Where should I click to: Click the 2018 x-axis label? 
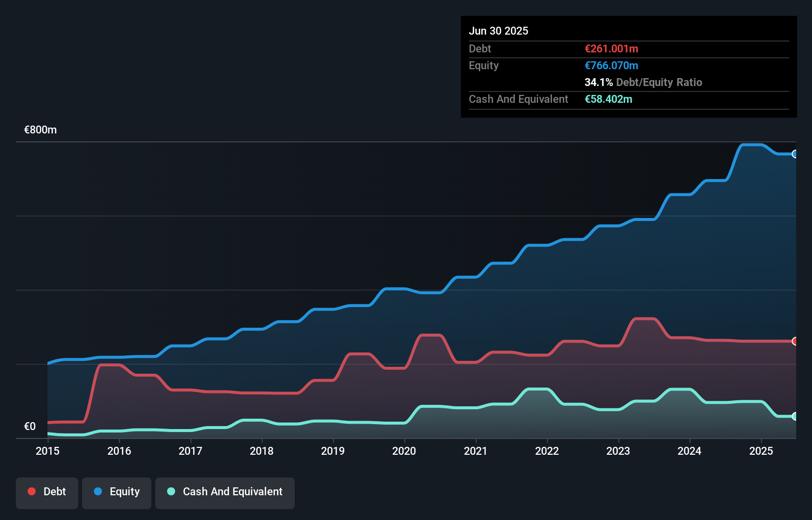(x=262, y=451)
